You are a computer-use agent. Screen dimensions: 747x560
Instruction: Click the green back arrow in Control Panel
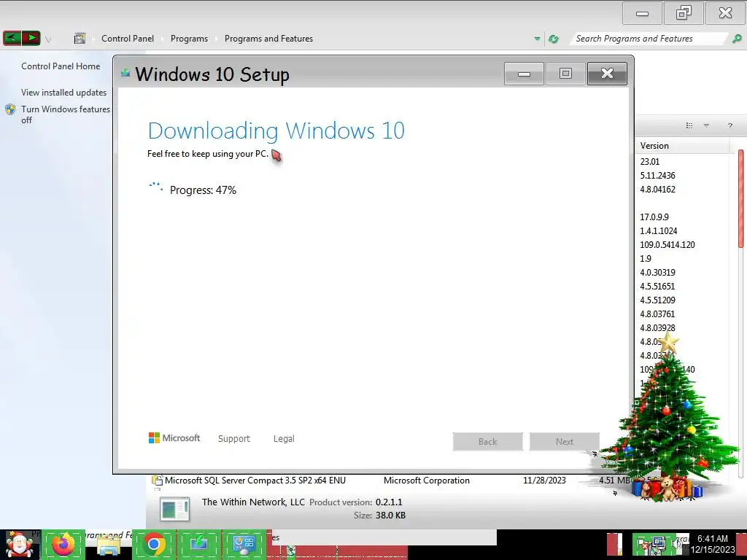coord(12,38)
